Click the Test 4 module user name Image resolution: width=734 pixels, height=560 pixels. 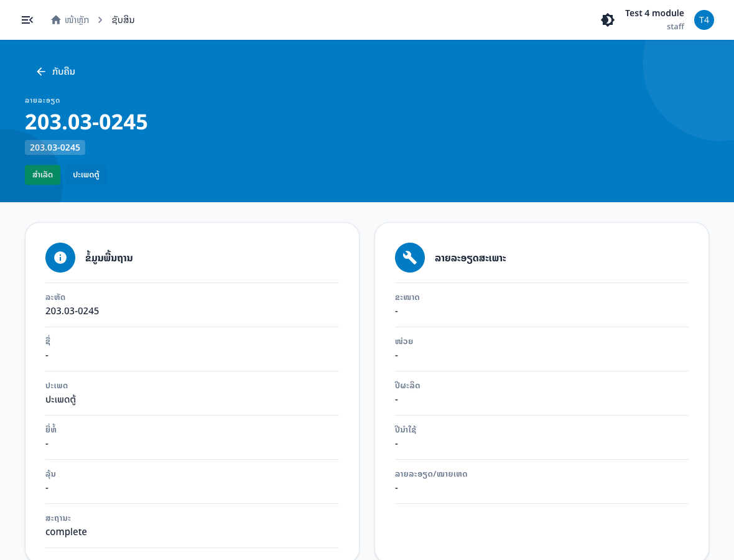point(654,13)
